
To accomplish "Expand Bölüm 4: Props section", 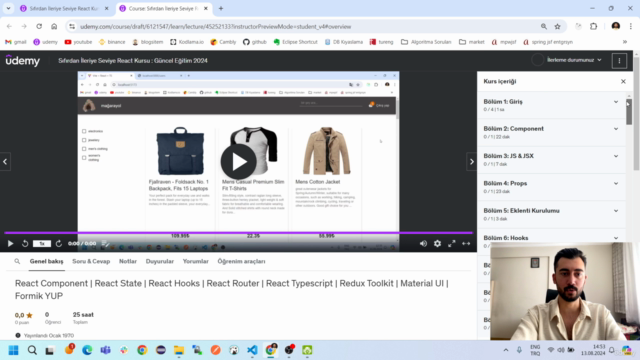I will pos(551,187).
